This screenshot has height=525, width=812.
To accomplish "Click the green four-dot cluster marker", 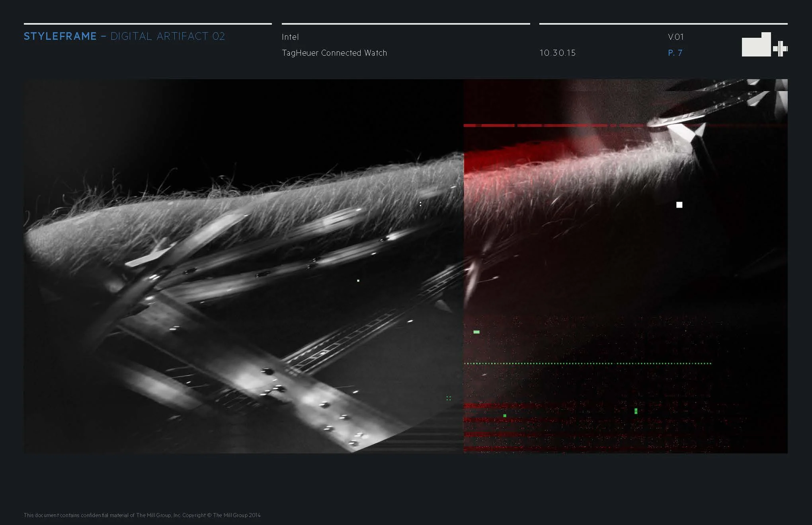I will [x=449, y=398].
